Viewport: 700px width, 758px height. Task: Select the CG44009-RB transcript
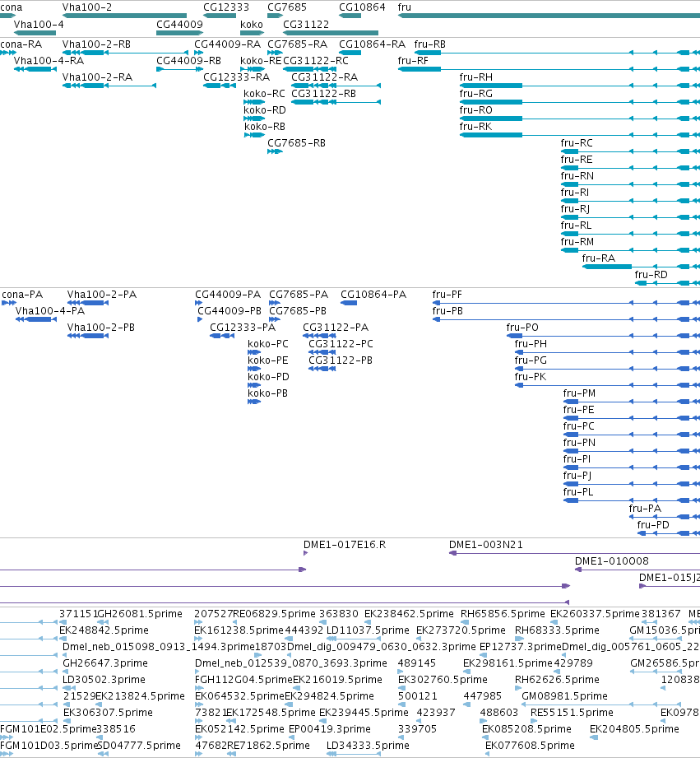[179, 69]
